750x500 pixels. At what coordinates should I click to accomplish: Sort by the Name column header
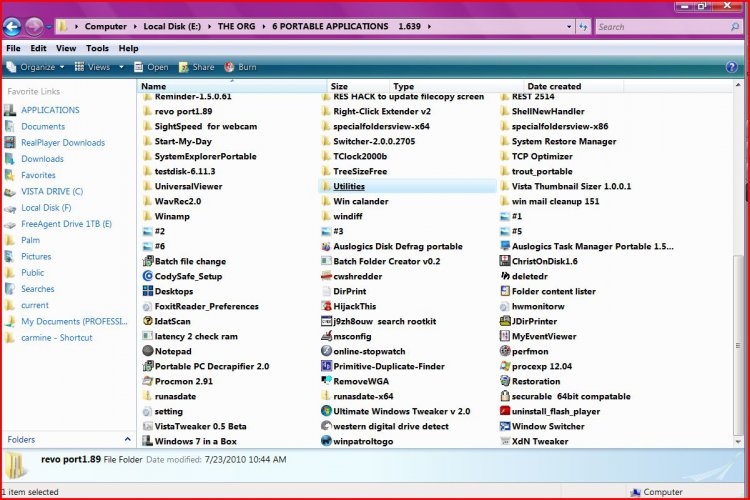coord(232,86)
